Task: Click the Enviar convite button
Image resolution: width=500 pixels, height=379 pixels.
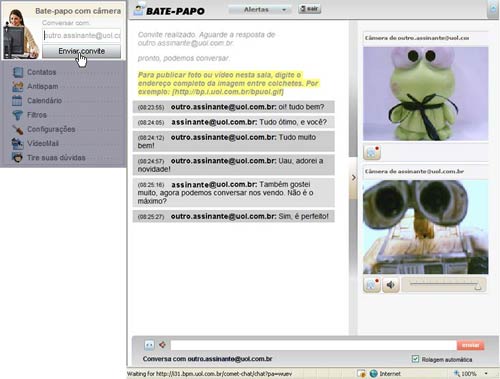Action: tap(81, 51)
